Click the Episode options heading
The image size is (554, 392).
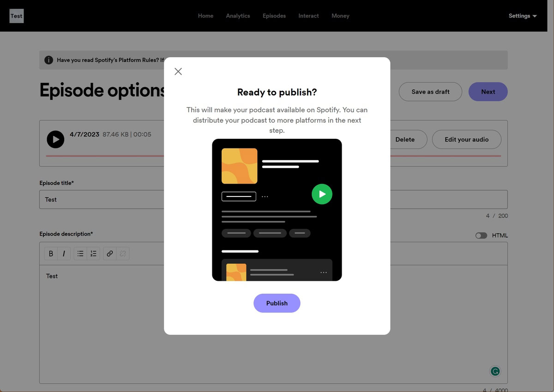(x=102, y=90)
